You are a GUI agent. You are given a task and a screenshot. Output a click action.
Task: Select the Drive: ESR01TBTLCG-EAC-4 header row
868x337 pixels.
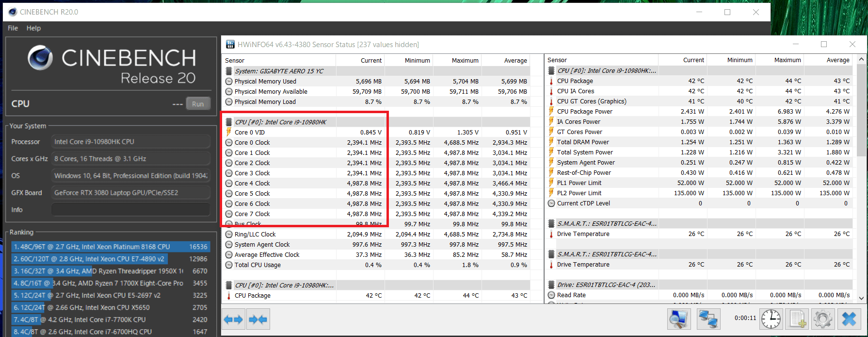(699, 285)
